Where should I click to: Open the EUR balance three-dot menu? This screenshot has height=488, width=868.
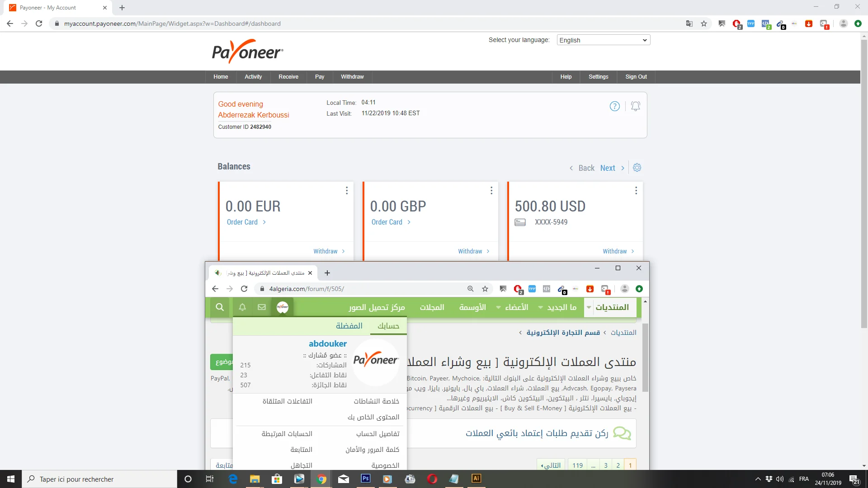pos(347,191)
